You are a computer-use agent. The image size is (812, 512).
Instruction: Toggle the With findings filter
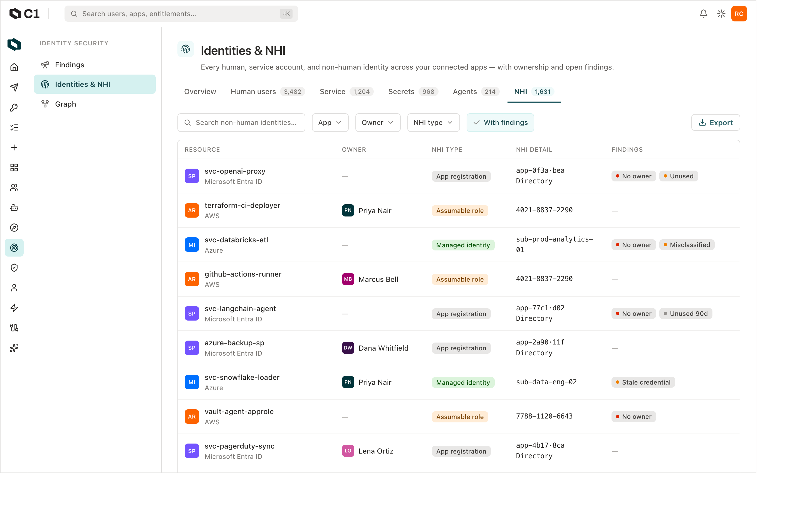click(x=500, y=122)
